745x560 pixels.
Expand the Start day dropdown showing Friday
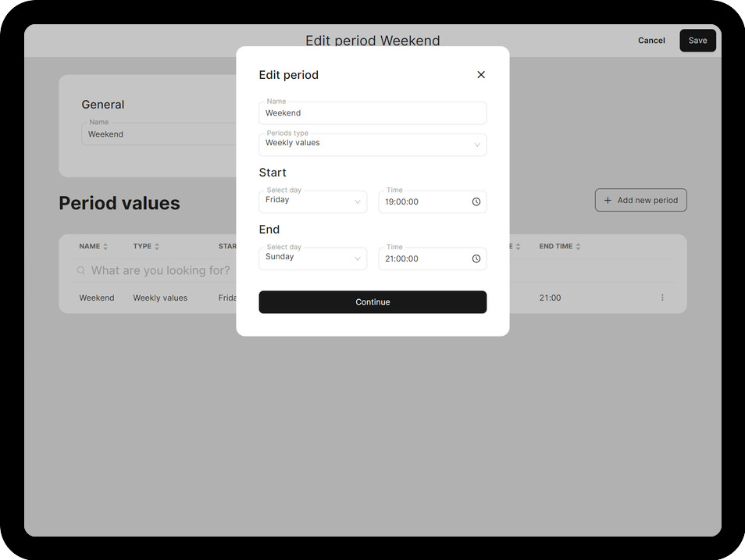pos(312,202)
